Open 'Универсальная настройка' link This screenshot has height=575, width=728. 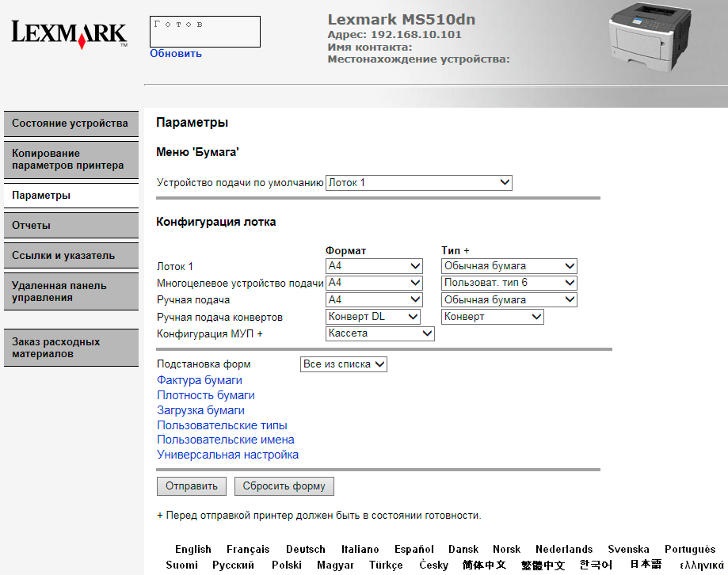coord(227,455)
